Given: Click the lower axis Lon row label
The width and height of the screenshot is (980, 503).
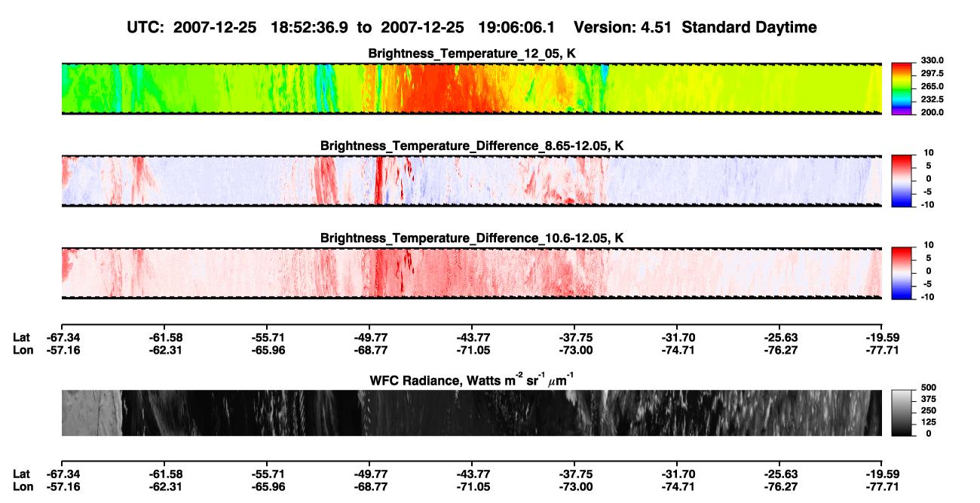Looking at the screenshot, I should pos(23,487).
